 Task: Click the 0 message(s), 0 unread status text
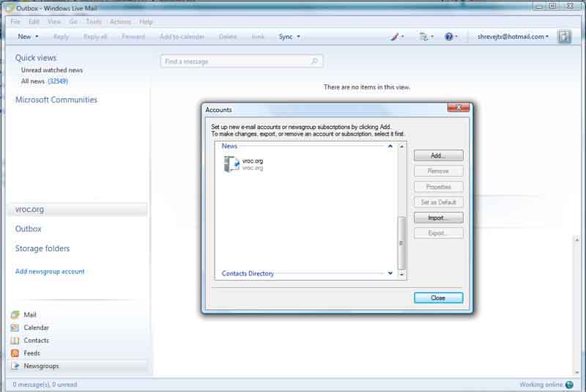[x=45, y=385]
